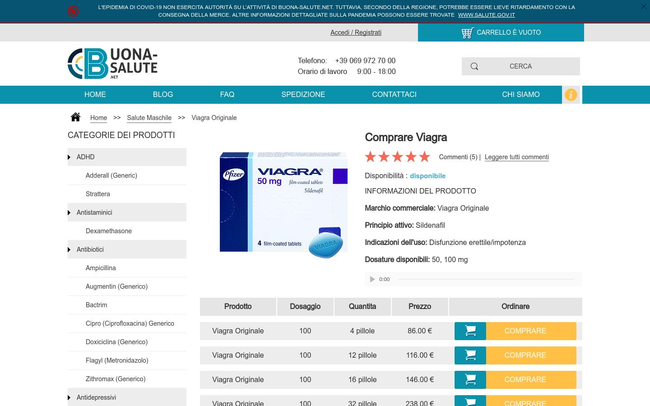Screen dimensions: 650x406
Task: Click the Home breadcrumb link
Action: [98, 118]
